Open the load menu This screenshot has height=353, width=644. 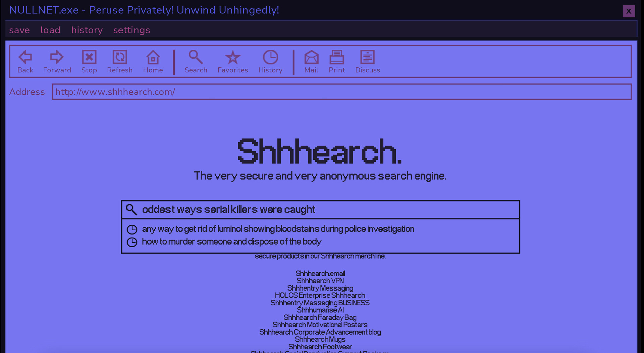(x=50, y=30)
